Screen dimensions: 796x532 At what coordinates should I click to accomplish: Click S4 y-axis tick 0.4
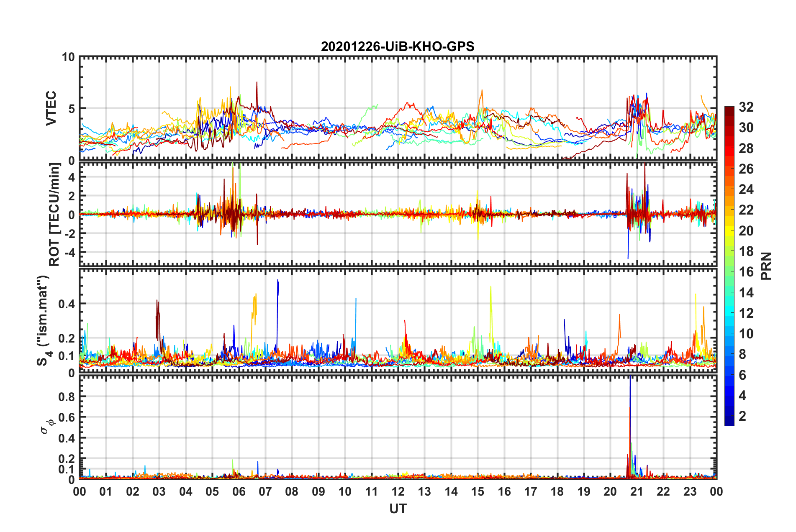click(x=67, y=304)
